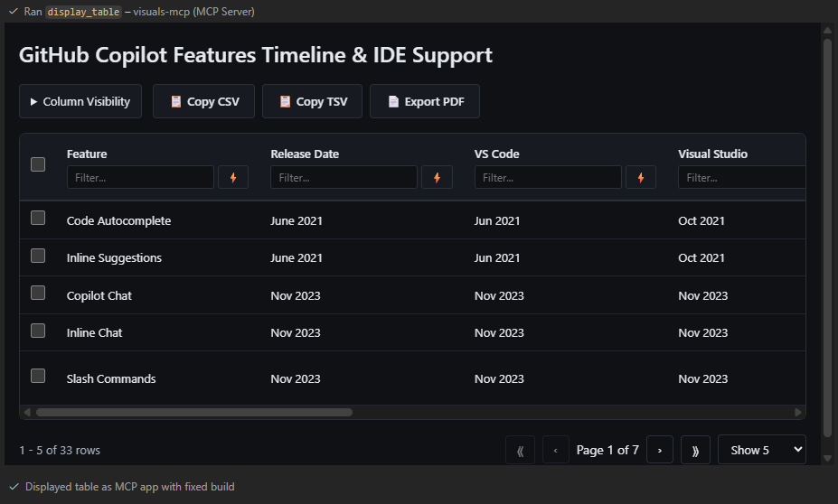Click the VS Code column header
The height and width of the screenshot is (504, 838).
click(x=497, y=154)
